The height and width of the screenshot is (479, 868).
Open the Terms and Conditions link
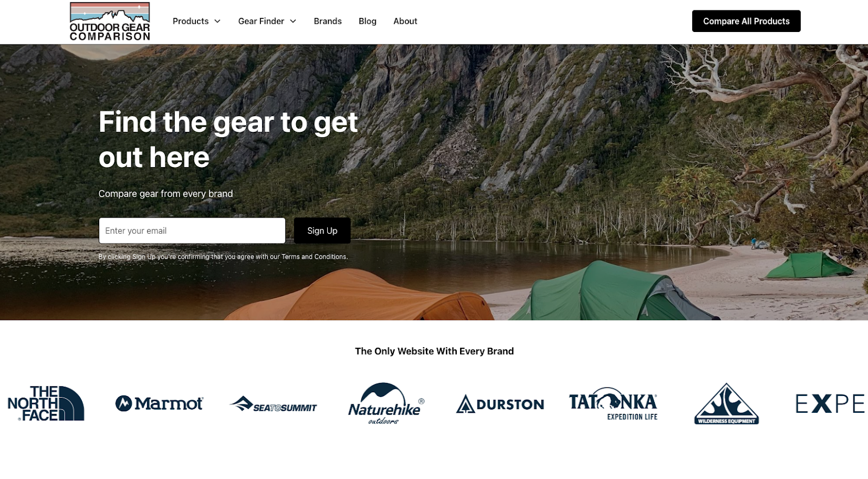click(314, 257)
